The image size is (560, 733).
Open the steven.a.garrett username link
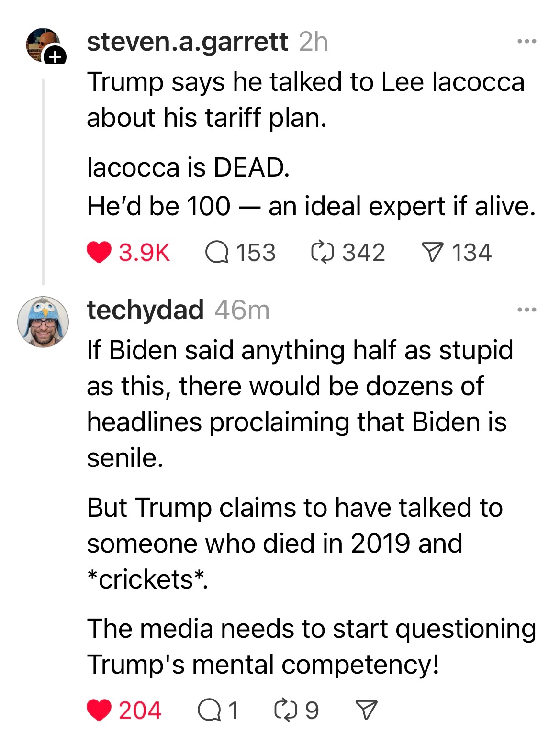187,42
